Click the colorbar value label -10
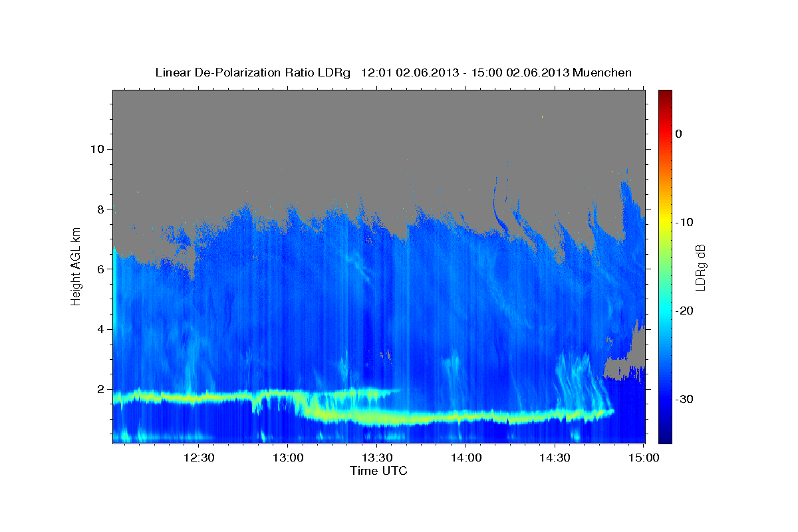Screen dimensions: 798x532 pyautogui.click(x=684, y=222)
